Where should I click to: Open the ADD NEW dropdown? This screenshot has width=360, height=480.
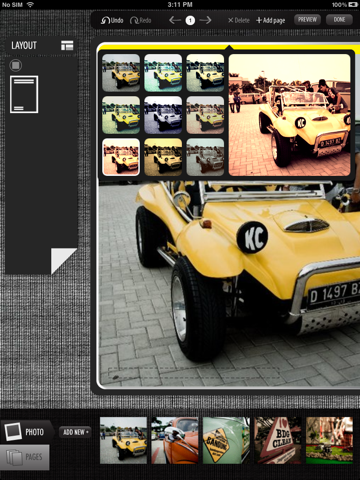(x=75, y=432)
